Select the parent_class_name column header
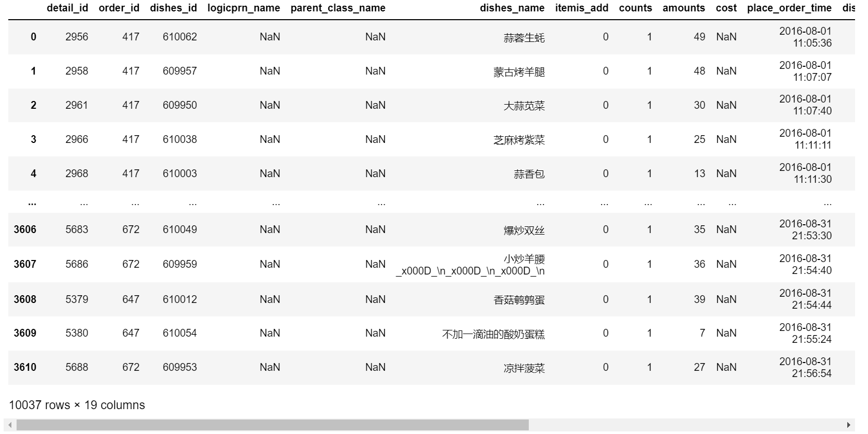868x434 pixels. [x=338, y=8]
